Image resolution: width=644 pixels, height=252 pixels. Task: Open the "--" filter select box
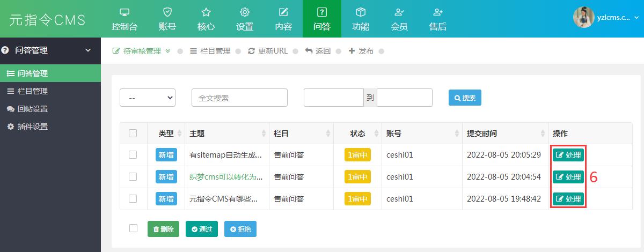148,98
